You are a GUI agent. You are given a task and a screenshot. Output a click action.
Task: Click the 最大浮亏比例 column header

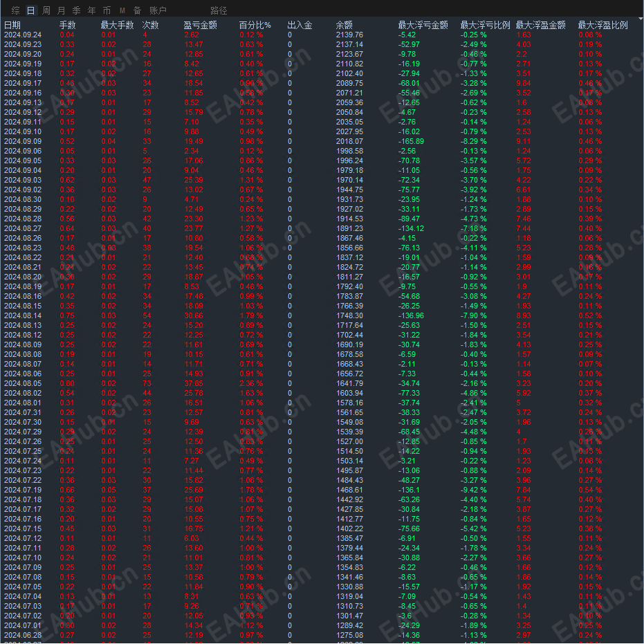[x=485, y=25]
